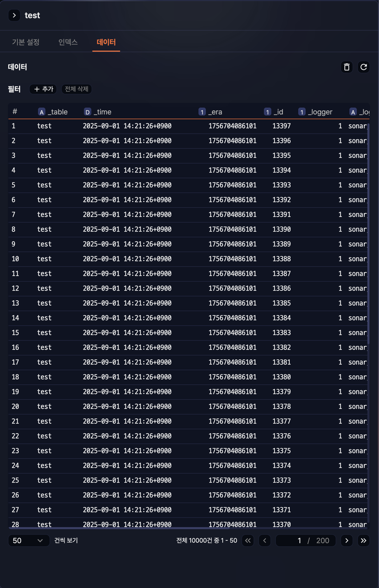Click the horizontal scrollbar under the table
Viewport: 379px width, 588px height.
[119, 528]
